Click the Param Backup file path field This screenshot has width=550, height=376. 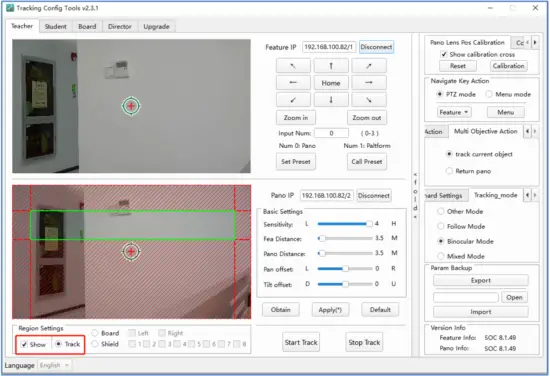click(x=466, y=297)
